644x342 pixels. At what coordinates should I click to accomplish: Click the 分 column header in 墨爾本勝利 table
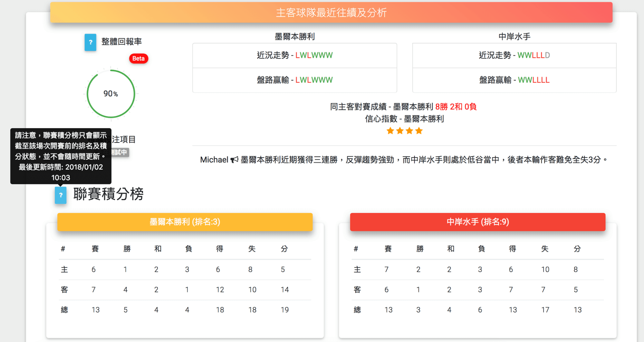(284, 249)
